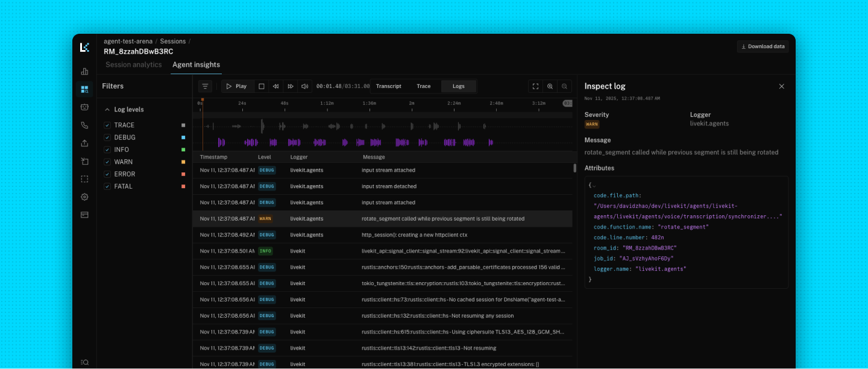Zoom in on the timeline
The width and height of the screenshot is (868, 369).
coord(550,86)
